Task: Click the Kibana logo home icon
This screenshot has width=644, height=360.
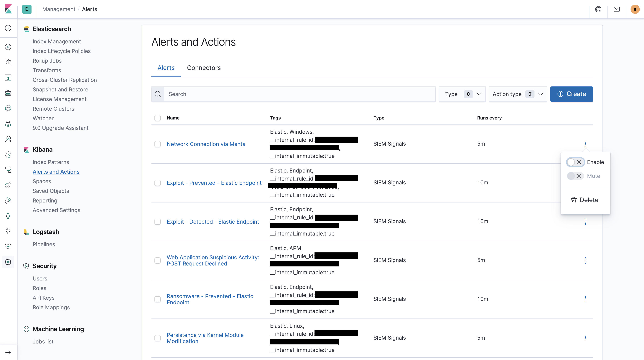Action: tap(8, 9)
